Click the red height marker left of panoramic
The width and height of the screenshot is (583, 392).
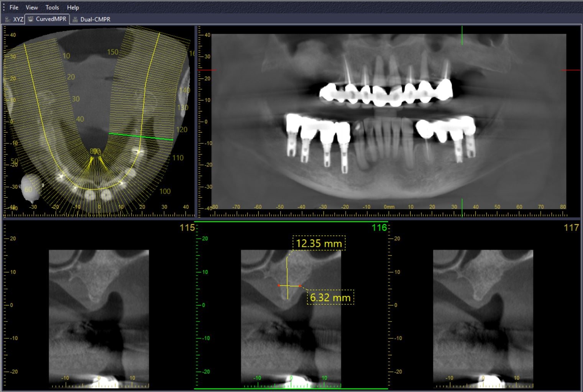[x=207, y=70]
